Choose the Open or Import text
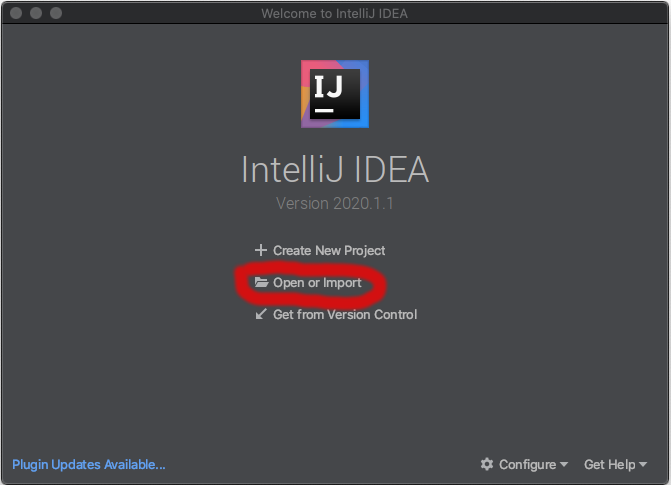Image resolution: width=671 pixels, height=485 pixels. pyautogui.click(x=317, y=283)
